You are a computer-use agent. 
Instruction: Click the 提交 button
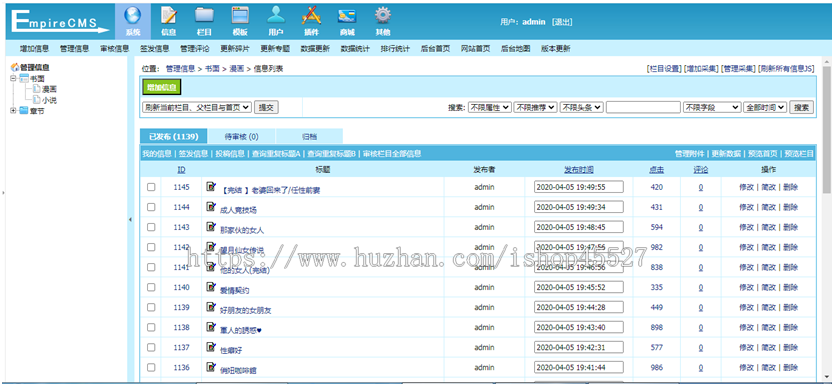tap(266, 107)
